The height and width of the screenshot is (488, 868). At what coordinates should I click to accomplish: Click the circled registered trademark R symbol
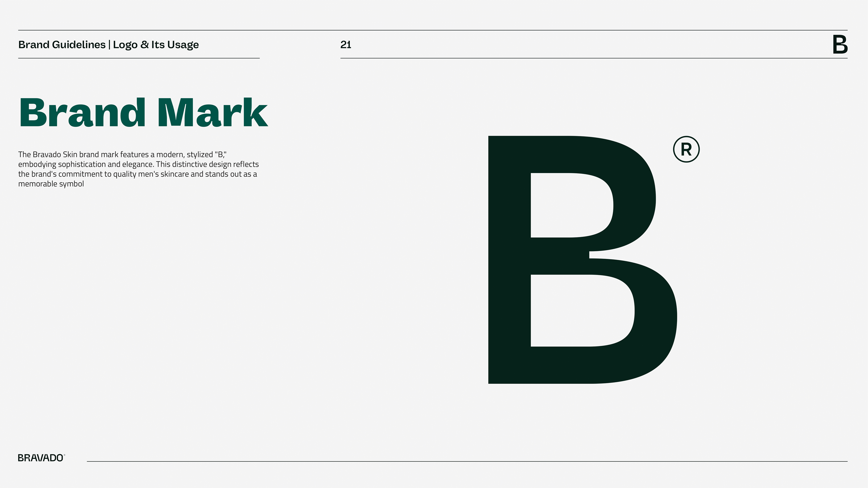pyautogui.click(x=686, y=149)
